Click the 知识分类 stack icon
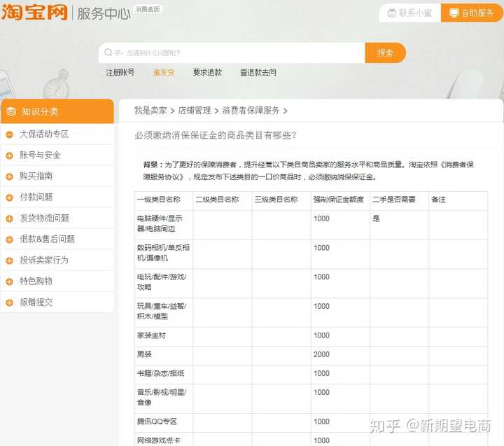Image resolution: width=504 pixels, height=446 pixels. (11, 111)
